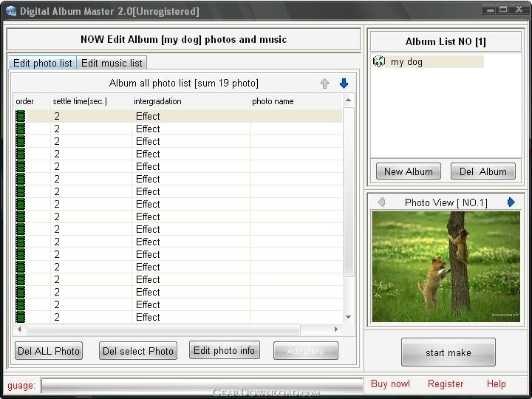Minimize the Digital Album Master window
Image resolution: width=532 pixels, height=399 pixels.
coord(490,10)
